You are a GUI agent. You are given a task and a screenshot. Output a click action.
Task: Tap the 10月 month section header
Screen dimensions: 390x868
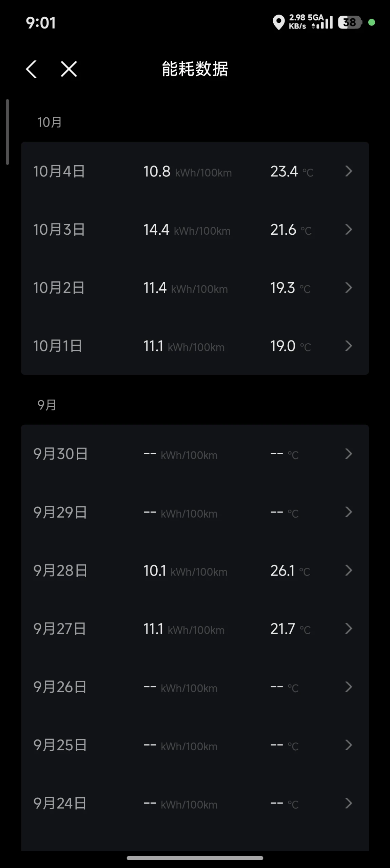point(50,122)
